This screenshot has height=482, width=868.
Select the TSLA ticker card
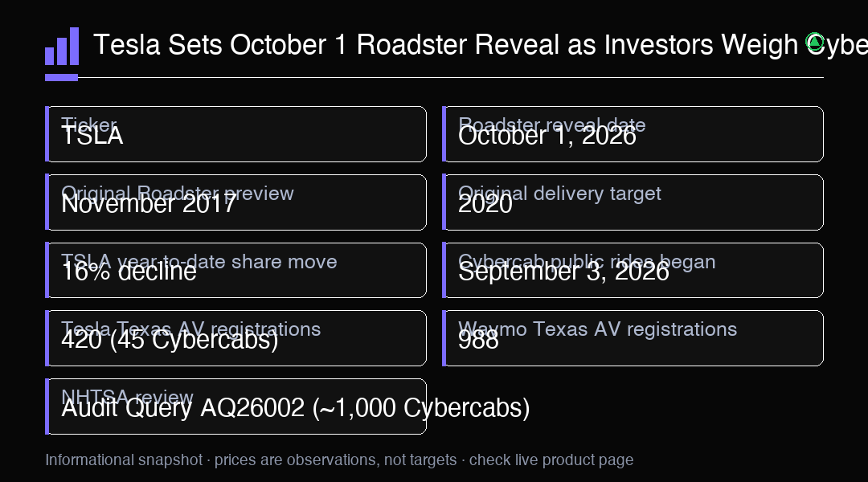coord(235,134)
